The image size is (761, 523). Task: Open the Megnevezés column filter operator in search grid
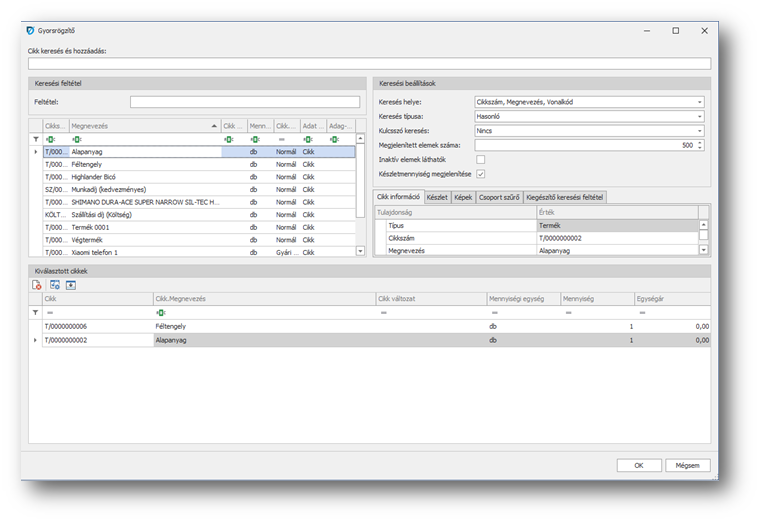[x=77, y=139]
